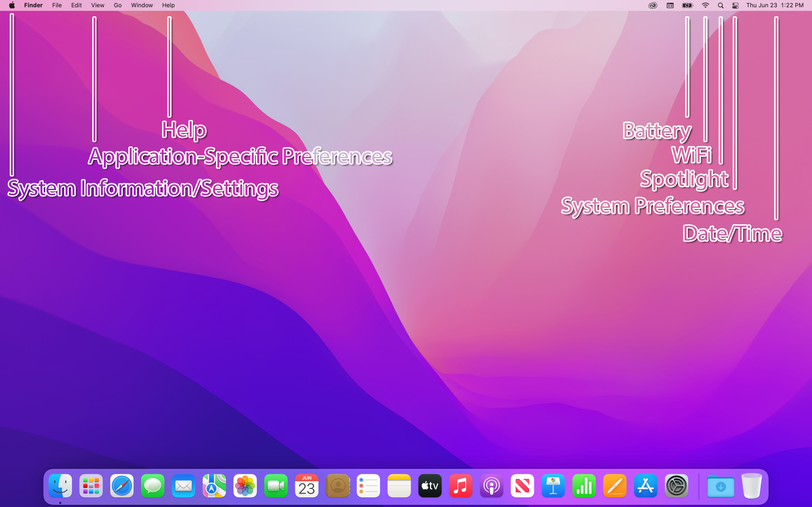Open System Preferences gear in Dock
This screenshot has height=507, width=812.
(677, 485)
